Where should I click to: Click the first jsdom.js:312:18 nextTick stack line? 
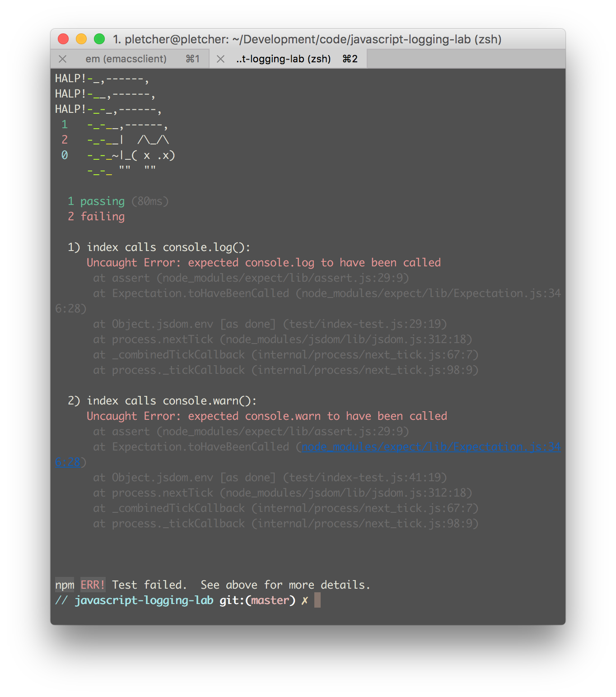[283, 339]
